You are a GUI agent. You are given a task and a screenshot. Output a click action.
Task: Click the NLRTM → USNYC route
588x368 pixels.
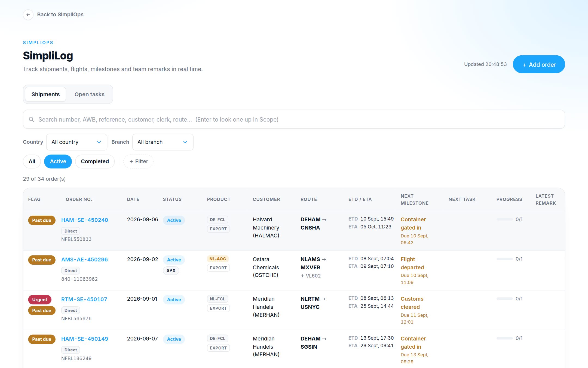point(313,303)
